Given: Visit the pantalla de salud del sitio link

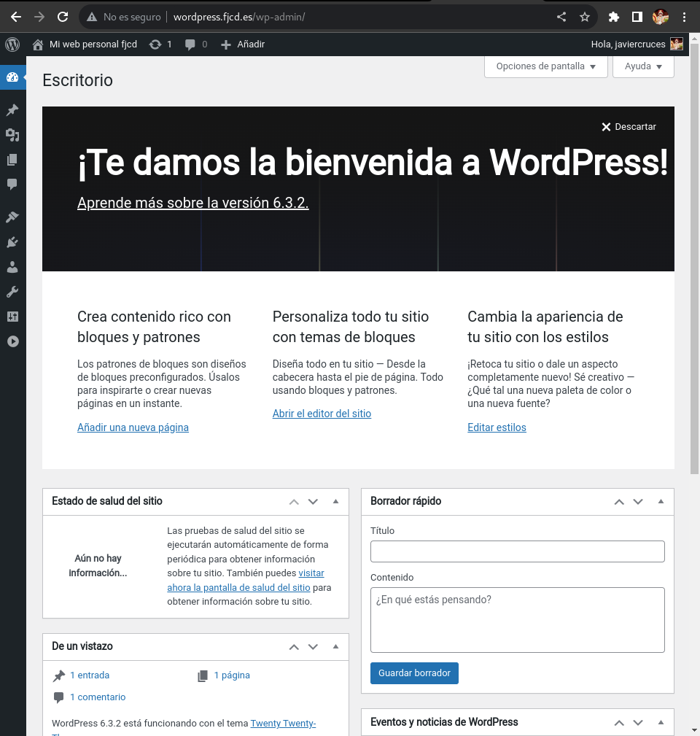Looking at the screenshot, I should tap(238, 587).
